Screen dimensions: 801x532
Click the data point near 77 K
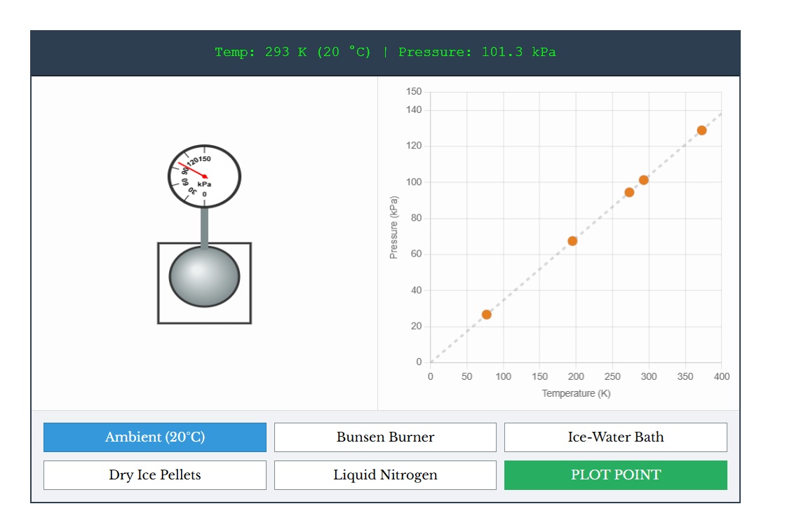click(x=486, y=315)
